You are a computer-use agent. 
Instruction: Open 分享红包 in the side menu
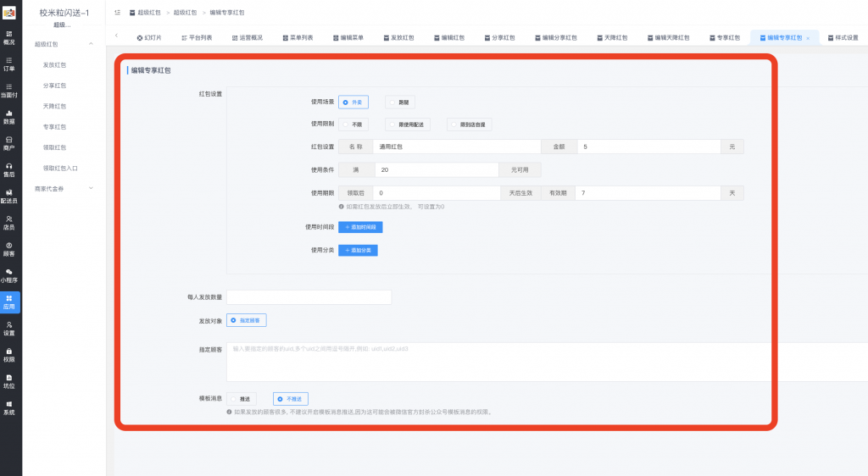click(54, 86)
